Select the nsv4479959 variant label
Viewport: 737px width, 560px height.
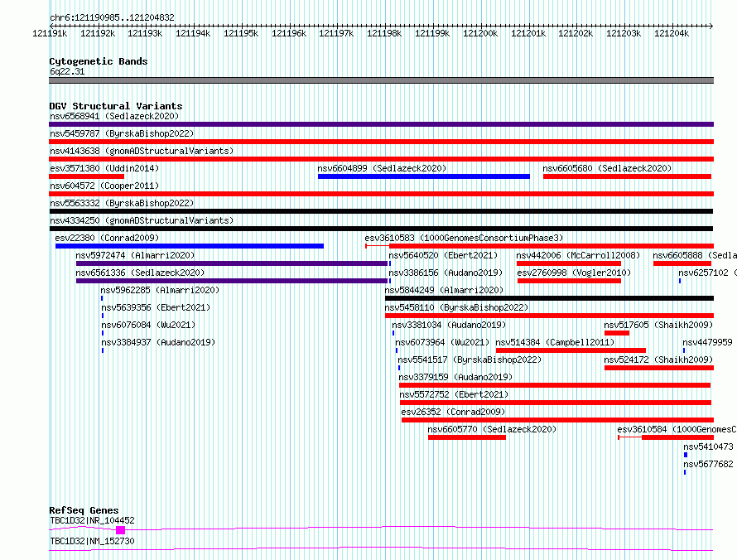click(x=707, y=342)
